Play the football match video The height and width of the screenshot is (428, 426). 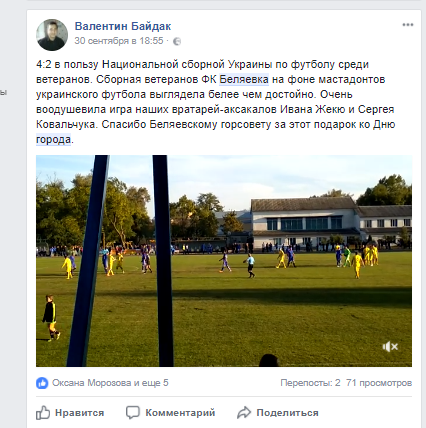[x=224, y=261]
